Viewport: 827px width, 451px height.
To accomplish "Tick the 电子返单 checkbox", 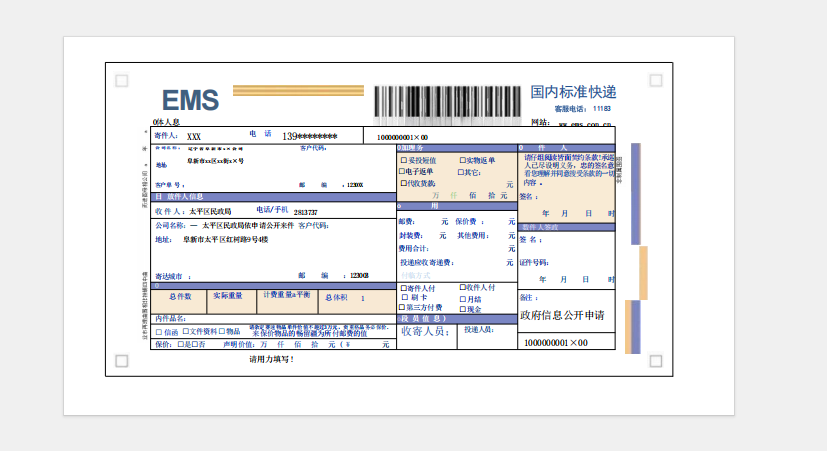I will [x=402, y=171].
